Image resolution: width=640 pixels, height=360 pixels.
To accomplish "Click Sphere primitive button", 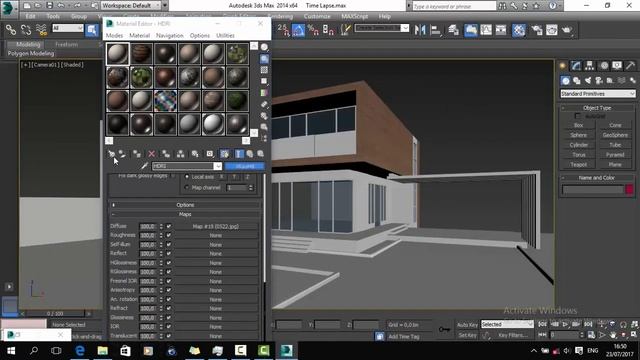I will (x=579, y=135).
